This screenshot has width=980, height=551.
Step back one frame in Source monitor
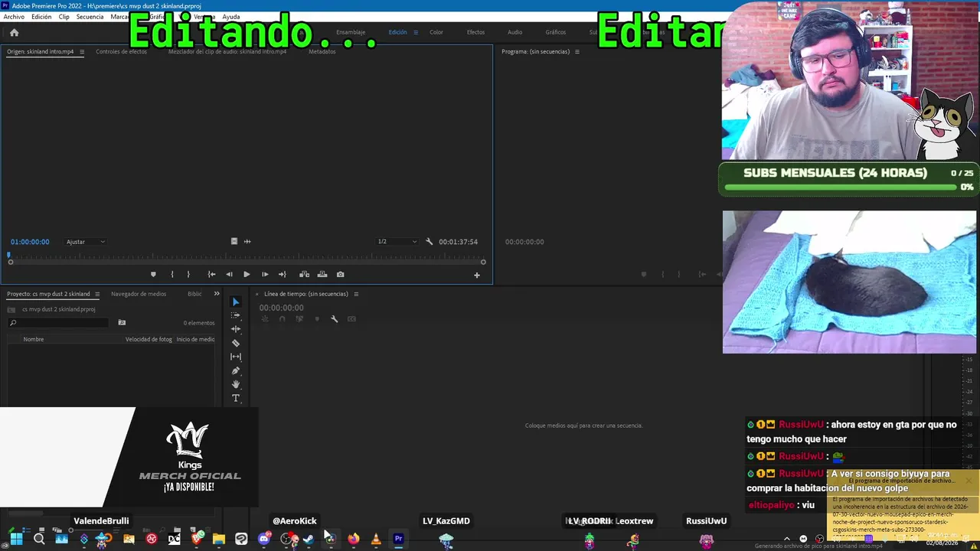tap(229, 274)
